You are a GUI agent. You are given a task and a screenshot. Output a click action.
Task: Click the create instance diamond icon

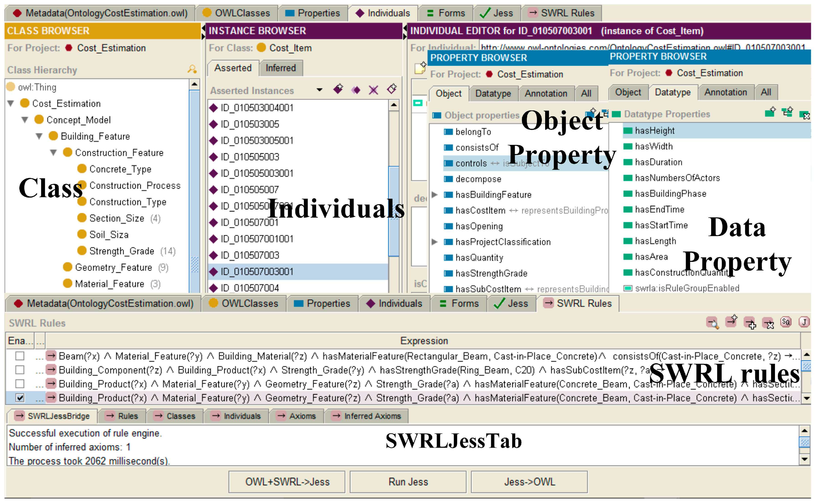(338, 89)
